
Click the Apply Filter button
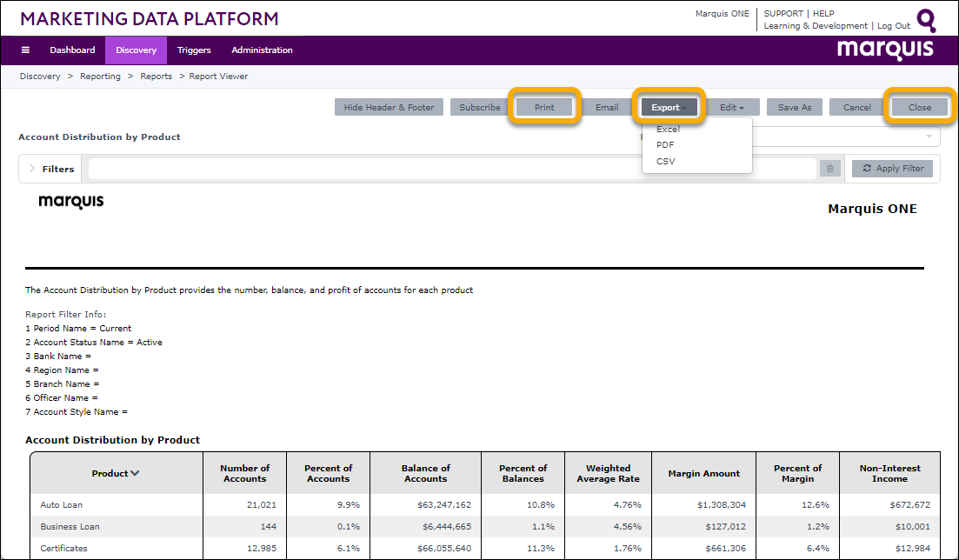click(x=892, y=169)
